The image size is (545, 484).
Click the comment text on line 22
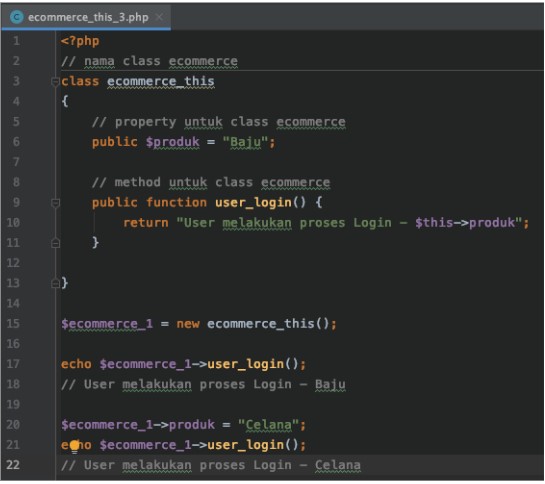click(211, 465)
